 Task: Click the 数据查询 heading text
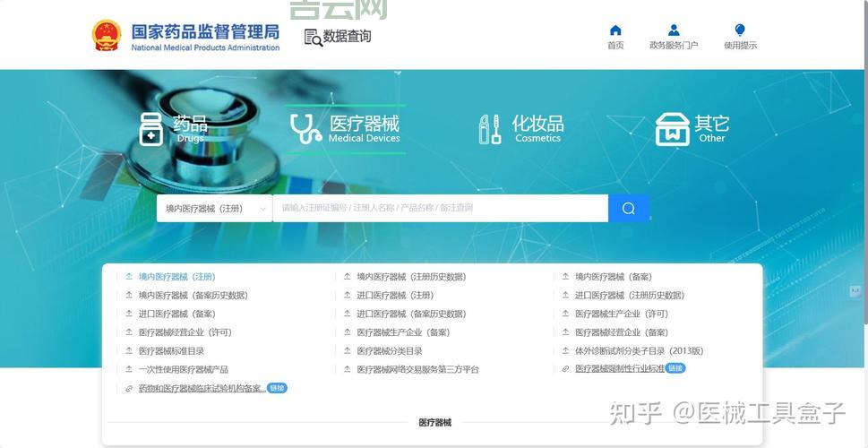[347, 37]
